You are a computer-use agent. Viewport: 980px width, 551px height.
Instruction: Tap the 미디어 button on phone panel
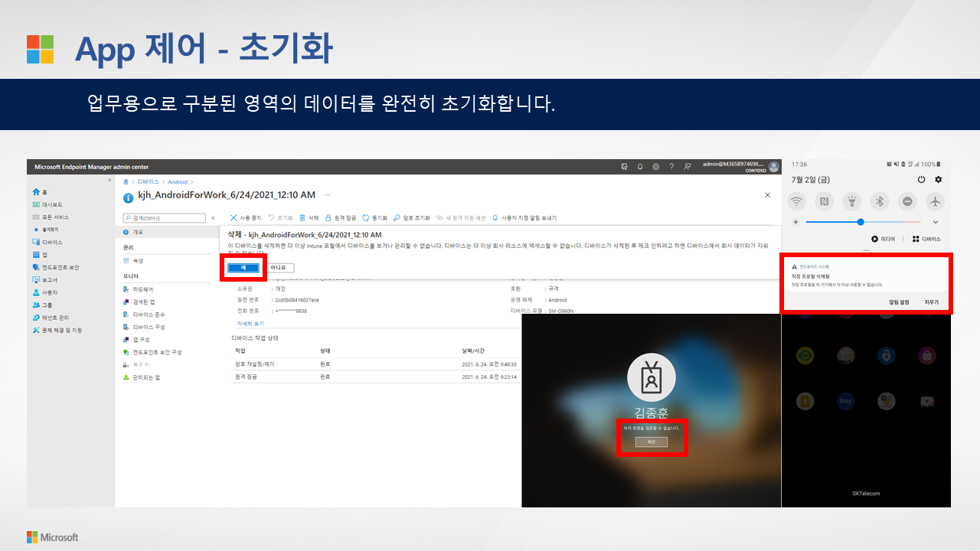click(884, 240)
